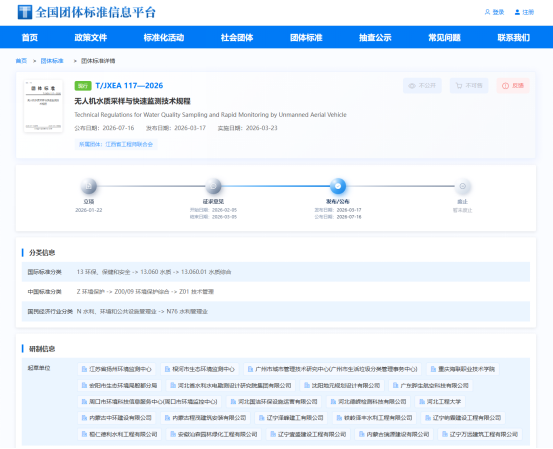Open the standard document cover thumbnail

tap(43, 106)
